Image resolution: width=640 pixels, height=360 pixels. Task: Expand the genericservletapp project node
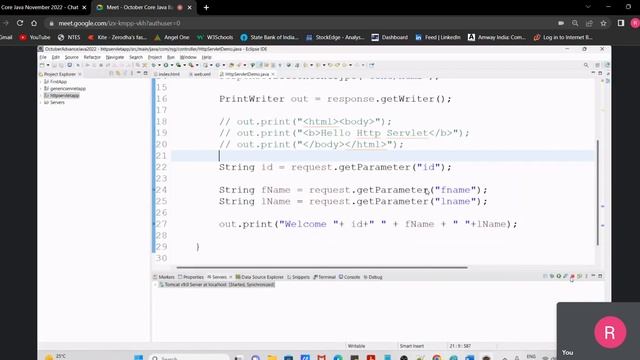[x=41, y=89]
